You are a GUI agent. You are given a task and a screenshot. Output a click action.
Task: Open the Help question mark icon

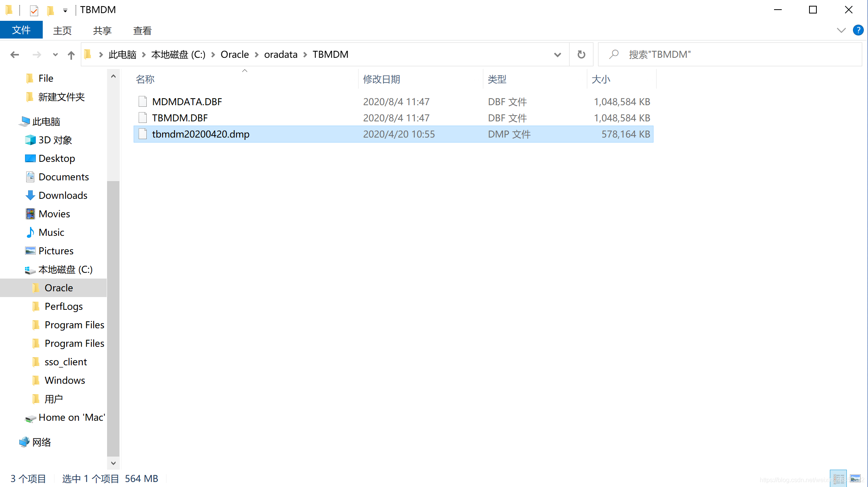click(858, 30)
